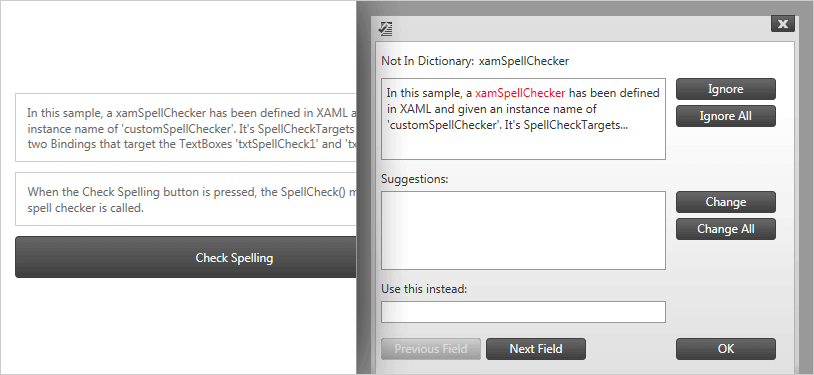Go to Next Field
814x375 pixels.
pyautogui.click(x=536, y=349)
